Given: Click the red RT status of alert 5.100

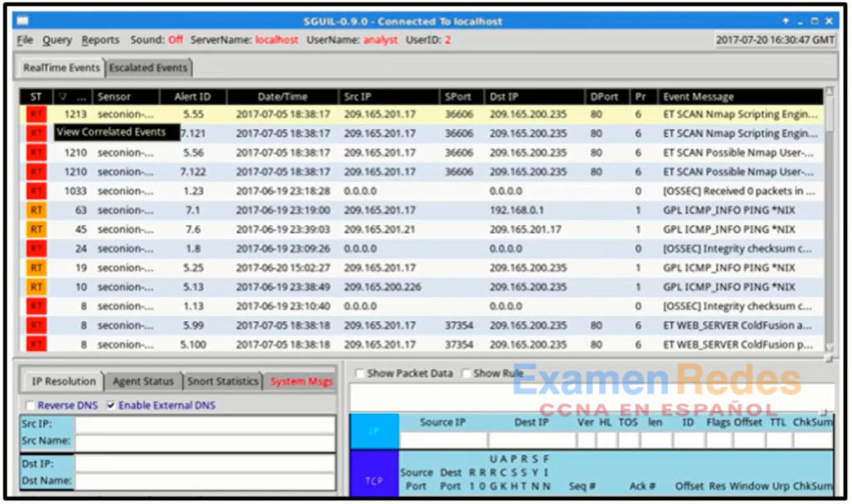Looking at the screenshot, I should [x=36, y=344].
